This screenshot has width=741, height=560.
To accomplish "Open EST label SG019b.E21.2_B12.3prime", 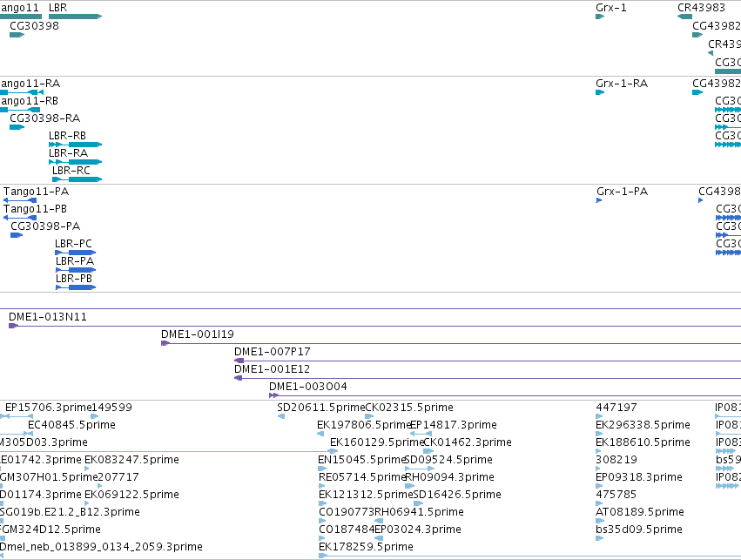I will click(x=70, y=512).
